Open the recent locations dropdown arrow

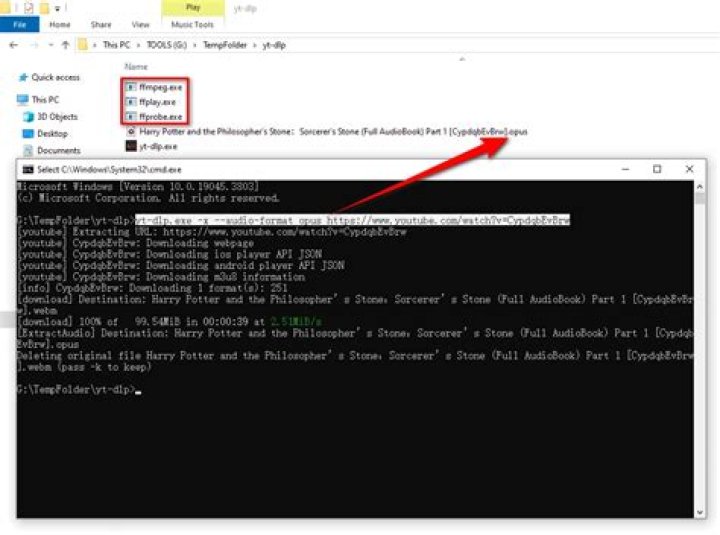pos(51,45)
